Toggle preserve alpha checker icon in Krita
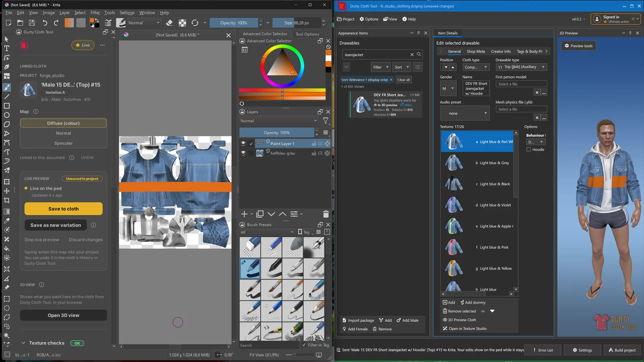Viewport: 644px width, 362px height. pyautogui.click(x=182, y=23)
